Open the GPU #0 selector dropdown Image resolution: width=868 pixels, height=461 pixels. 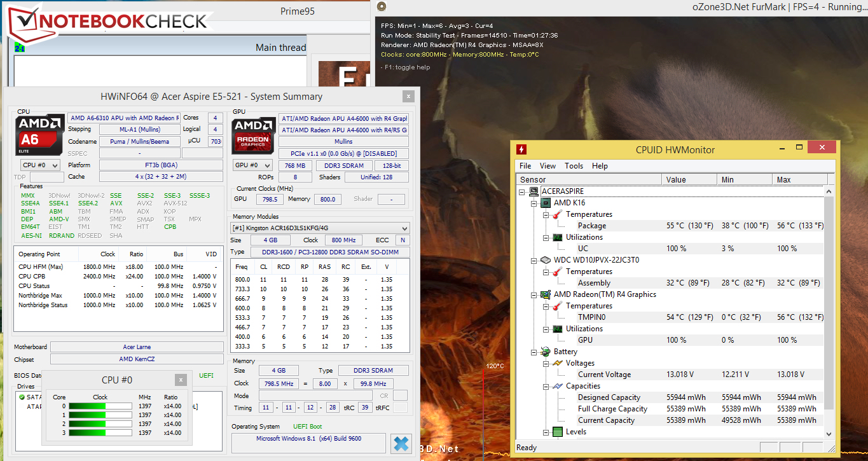[x=254, y=165]
